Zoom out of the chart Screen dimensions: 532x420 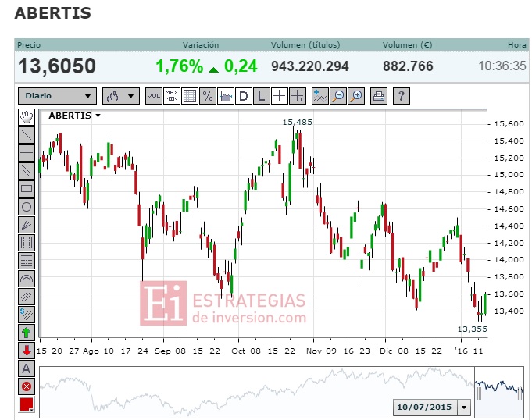(338, 96)
